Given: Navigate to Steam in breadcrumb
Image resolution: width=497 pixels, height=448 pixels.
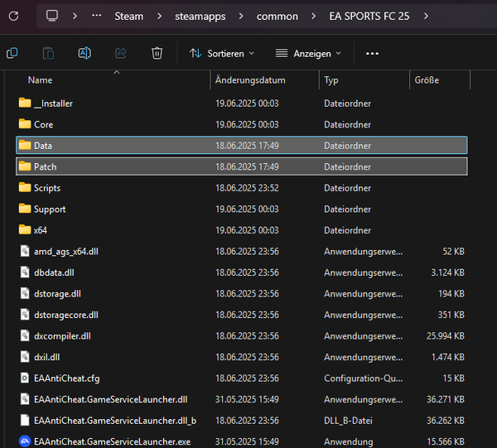Looking at the screenshot, I should click(x=128, y=17).
